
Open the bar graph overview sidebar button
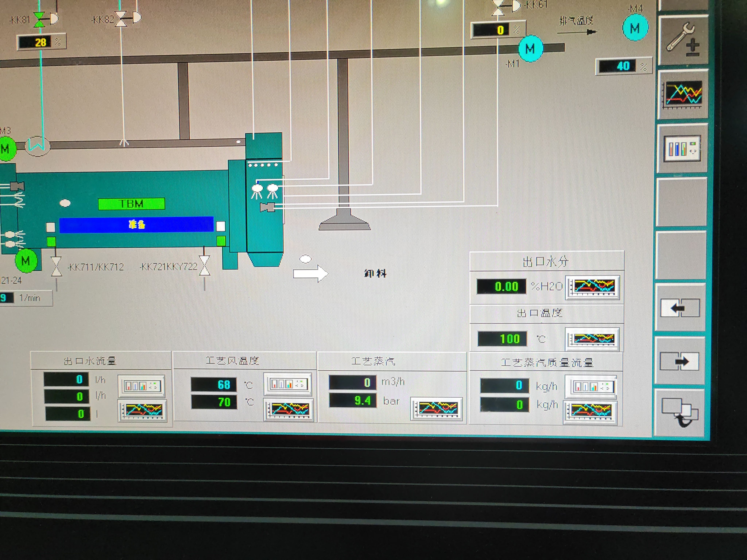682,149
